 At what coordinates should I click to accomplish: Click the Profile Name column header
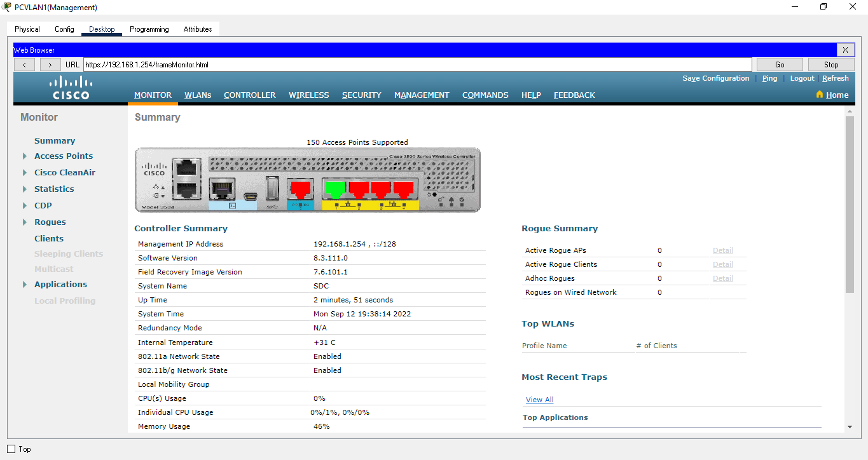(x=544, y=346)
